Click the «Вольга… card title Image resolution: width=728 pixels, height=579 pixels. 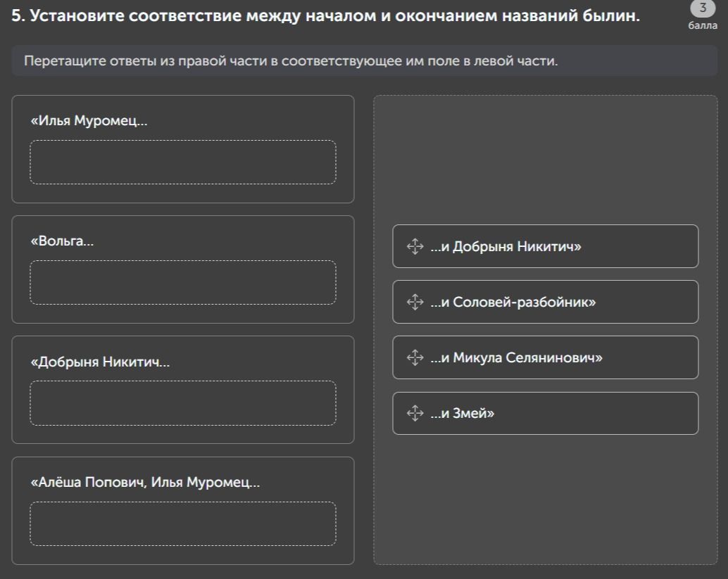point(62,241)
